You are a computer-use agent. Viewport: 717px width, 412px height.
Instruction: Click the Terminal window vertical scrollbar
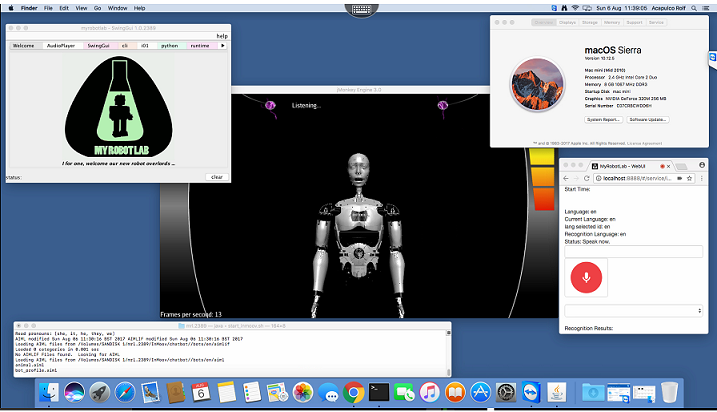click(448, 352)
